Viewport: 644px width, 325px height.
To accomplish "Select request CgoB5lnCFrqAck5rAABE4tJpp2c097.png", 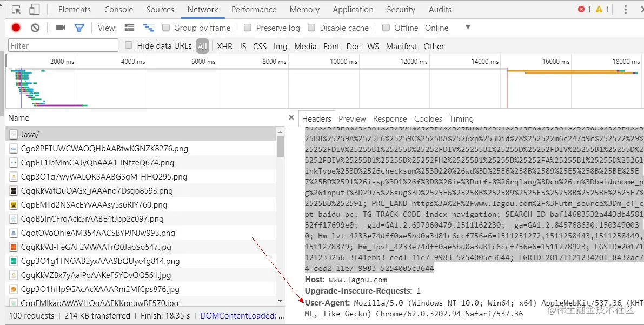I will (141, 218).
